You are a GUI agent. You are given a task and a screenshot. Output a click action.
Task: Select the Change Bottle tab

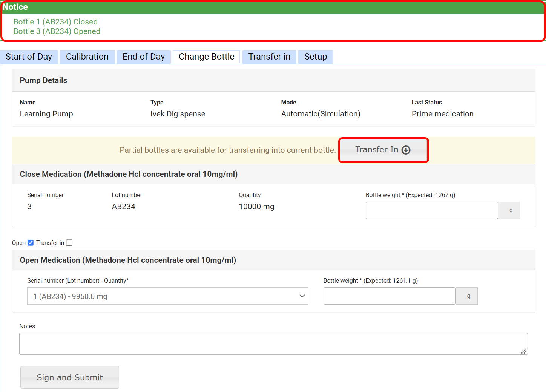point(206,57)
